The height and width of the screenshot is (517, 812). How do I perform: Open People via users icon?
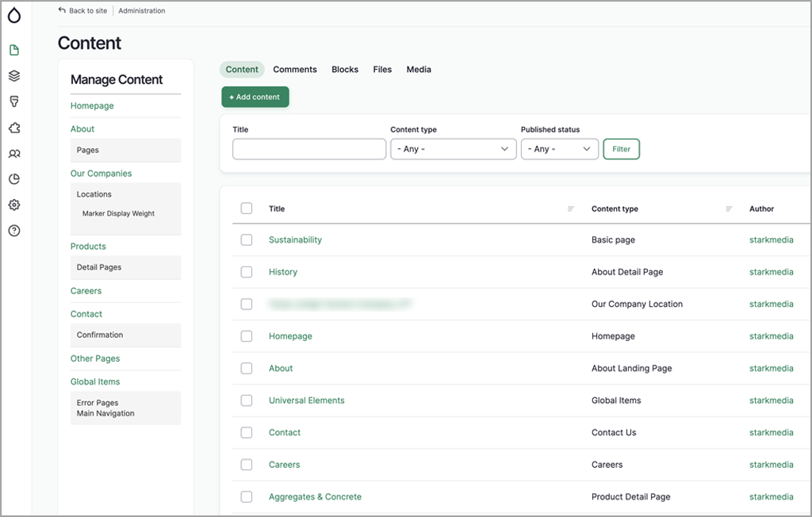click(x=14, y=154)
